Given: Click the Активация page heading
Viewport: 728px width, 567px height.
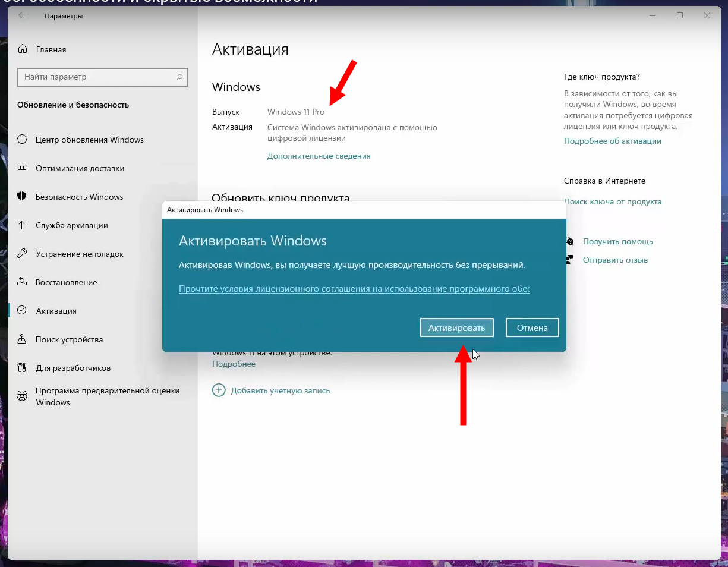Looking at the screenshot, I should (x=250, y=49).
